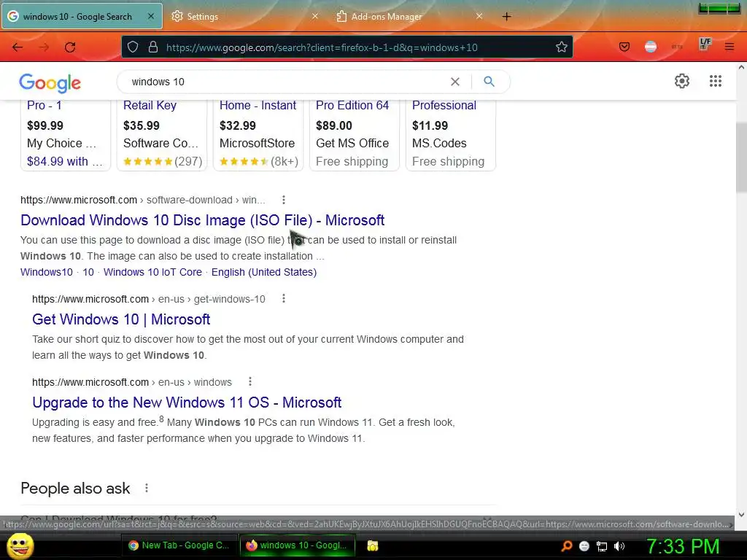This screenshot has width=747, height=560.
Task: Click the scrollbar down arrow
Action: (x=741, y=515)
